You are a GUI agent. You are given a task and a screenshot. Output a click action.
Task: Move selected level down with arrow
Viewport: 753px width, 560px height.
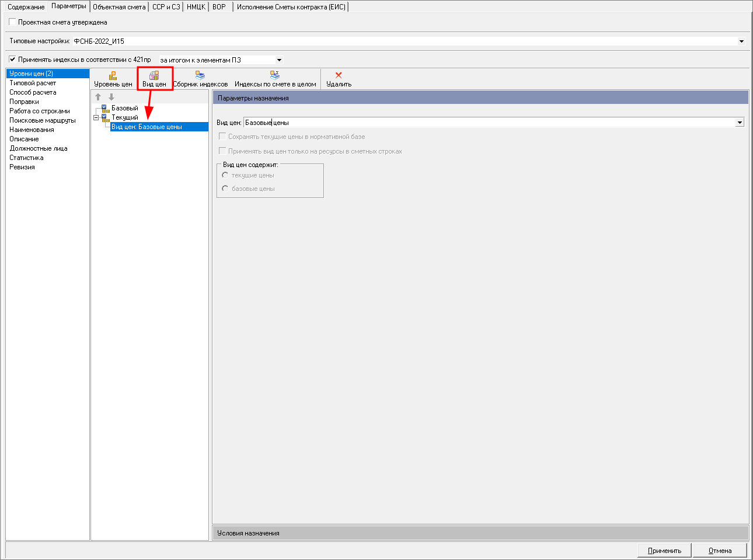coord(111,97)
